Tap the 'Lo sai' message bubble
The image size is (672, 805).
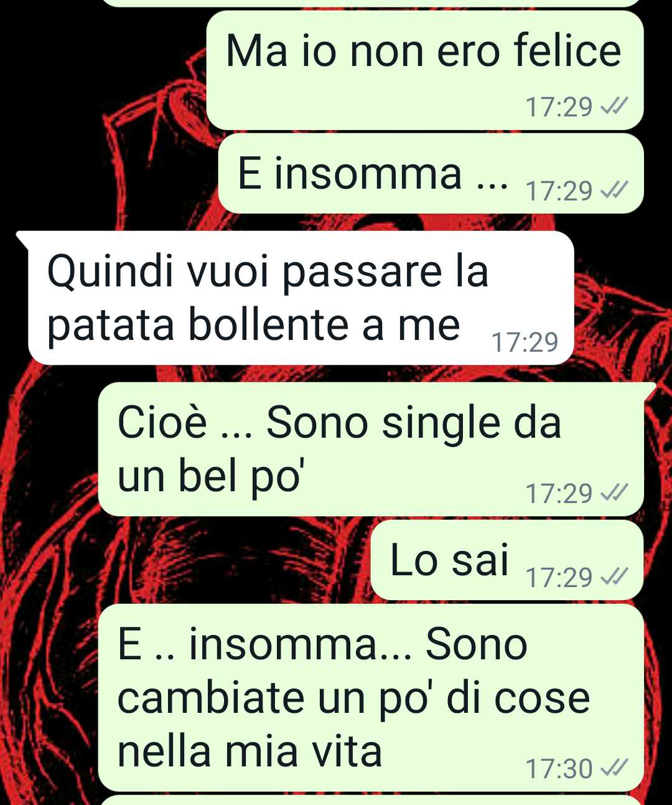click(506, 560)
